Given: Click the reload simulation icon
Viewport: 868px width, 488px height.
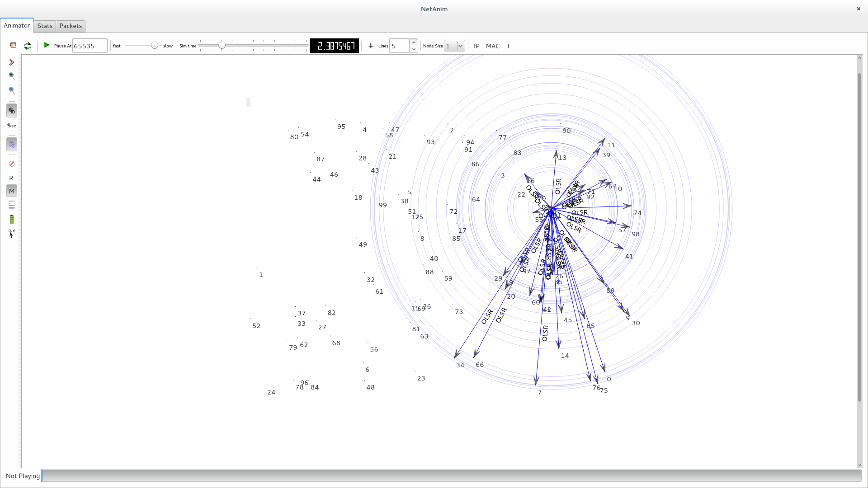Looking at the screenshot, I should coord(28,46).
